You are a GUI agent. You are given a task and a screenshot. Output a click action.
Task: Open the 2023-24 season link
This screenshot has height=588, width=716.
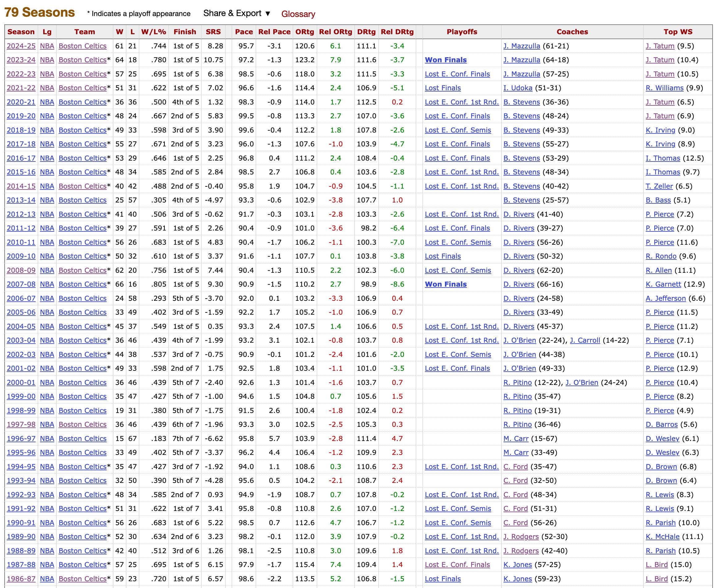coord(21,60)
